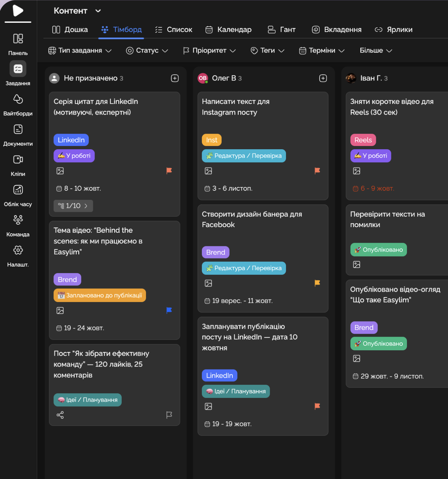Toggle yellow flag on Facebook banner card
The image size is (448, 479).
click(x=317, y=283)
